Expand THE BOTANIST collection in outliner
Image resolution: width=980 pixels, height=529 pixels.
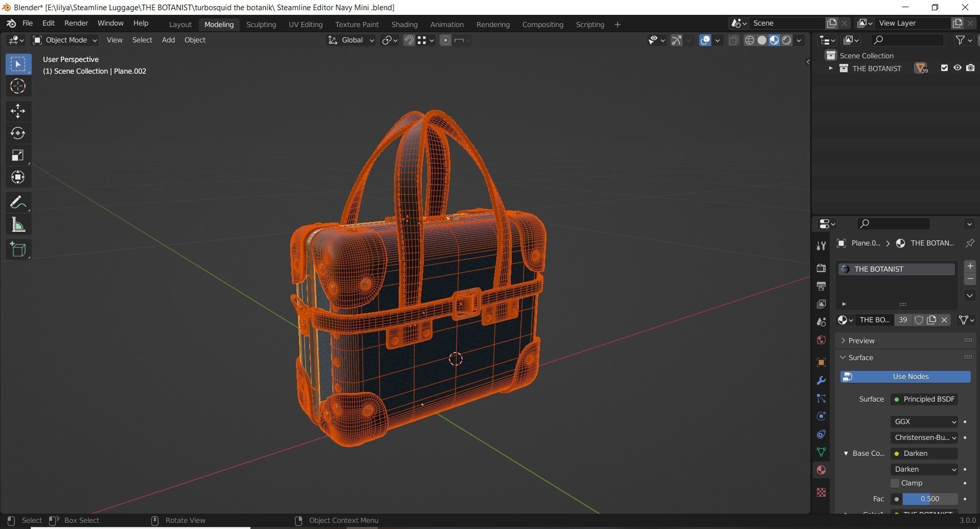click(x=831, y=68)
